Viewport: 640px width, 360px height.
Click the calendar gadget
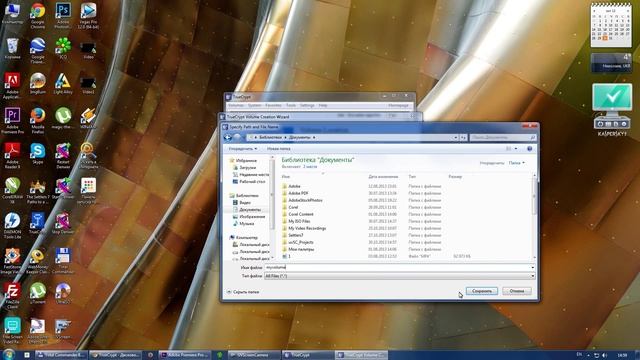(x=611, y=24)
